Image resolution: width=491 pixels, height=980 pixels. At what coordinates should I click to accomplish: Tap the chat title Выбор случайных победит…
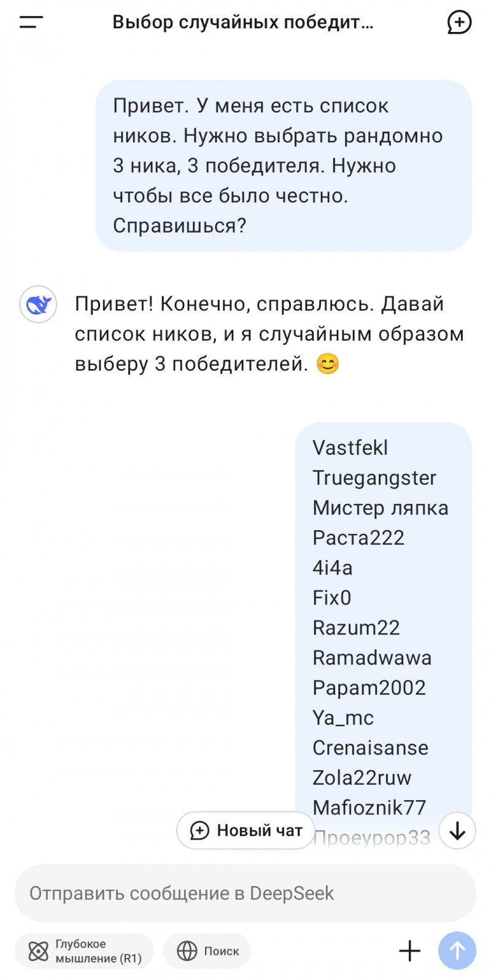tap(243, 23)
